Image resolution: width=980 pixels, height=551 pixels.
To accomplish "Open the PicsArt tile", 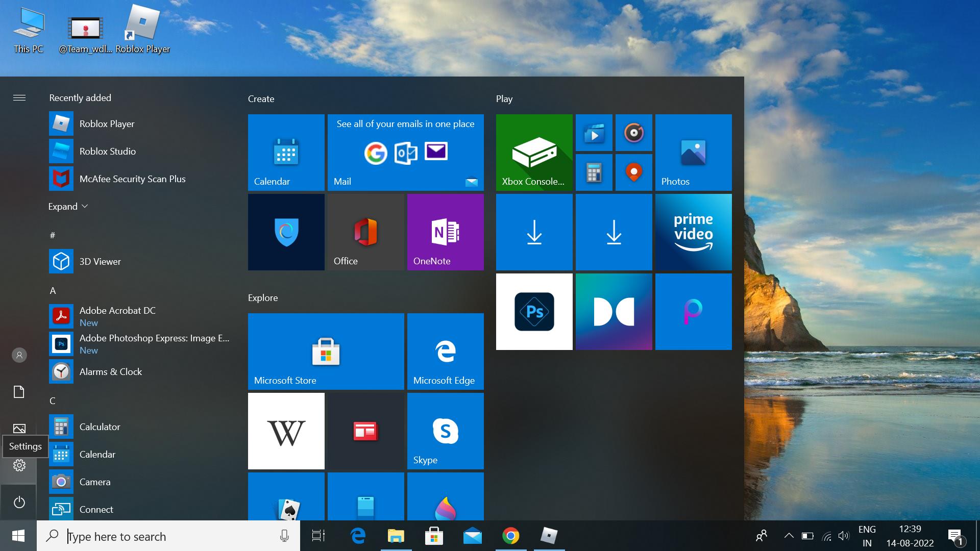I will point(693,312).
